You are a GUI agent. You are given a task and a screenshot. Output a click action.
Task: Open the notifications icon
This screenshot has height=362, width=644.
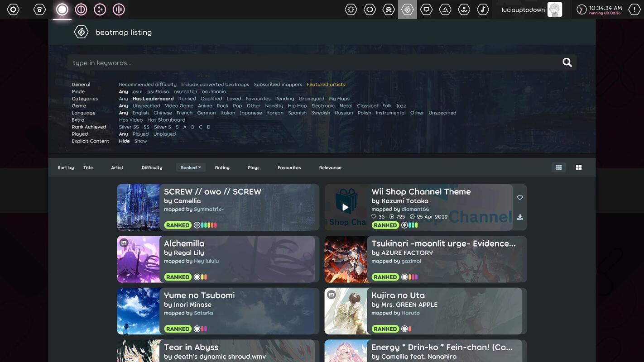[634, 10]
